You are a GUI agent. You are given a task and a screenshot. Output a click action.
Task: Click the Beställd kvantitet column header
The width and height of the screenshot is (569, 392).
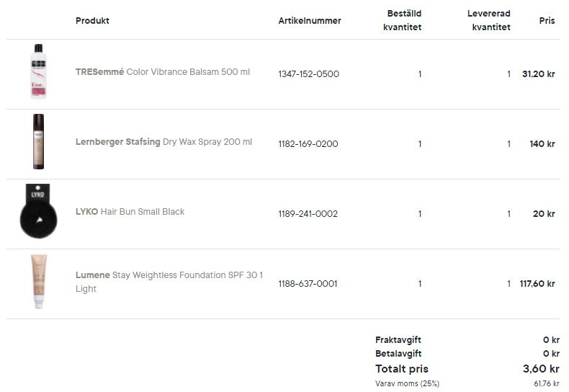pos(402,20)
